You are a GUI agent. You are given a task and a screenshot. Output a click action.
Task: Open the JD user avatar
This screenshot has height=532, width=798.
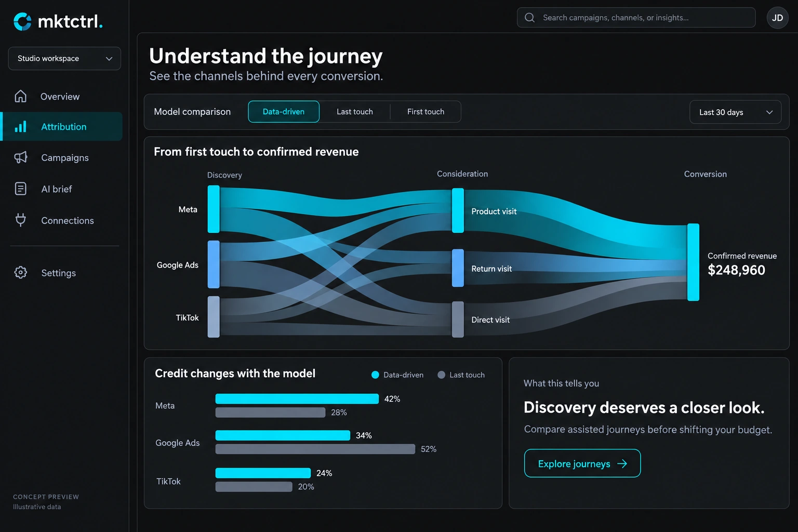click(777, 18)
